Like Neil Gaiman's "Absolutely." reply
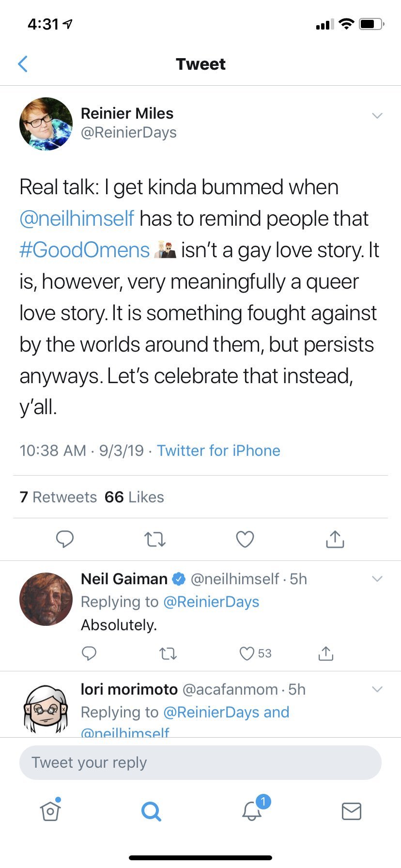This screenshot has height=868, width=401. pos(247,653)
